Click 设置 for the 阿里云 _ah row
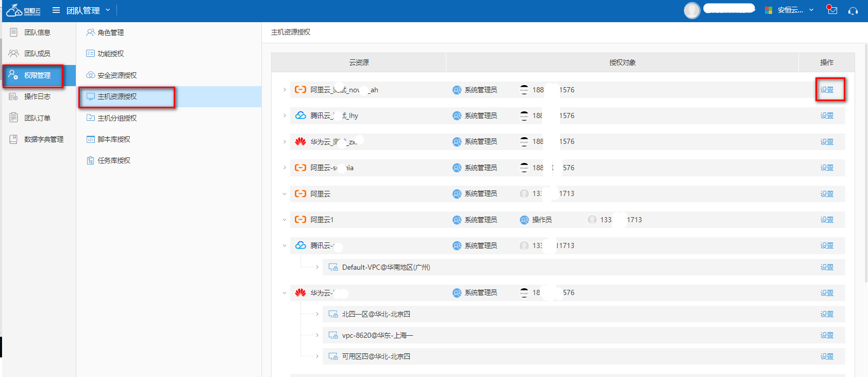 pyautogui.click(x=827, y=90)
